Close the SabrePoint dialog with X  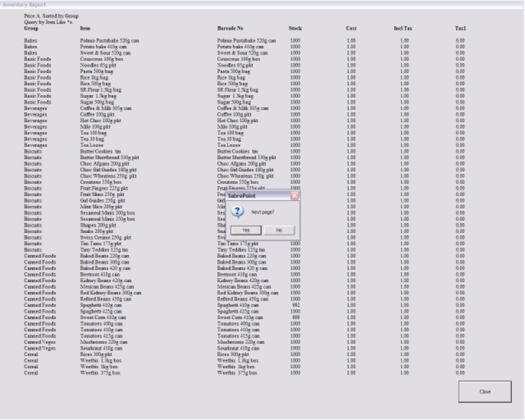click(x=295, y=196)
